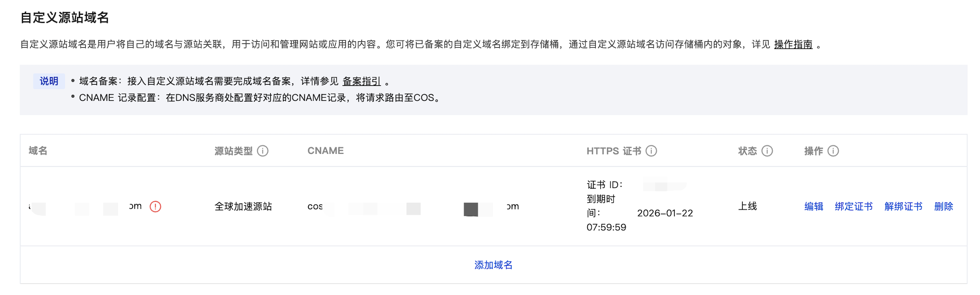Click the 上线 status text
980x295 pixels.
tap(747, 207)
